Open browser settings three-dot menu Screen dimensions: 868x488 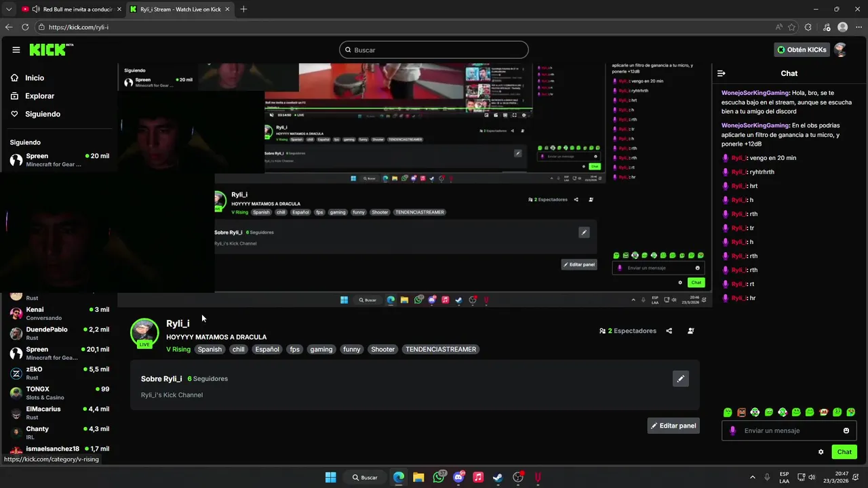click(x=859, y=27)
